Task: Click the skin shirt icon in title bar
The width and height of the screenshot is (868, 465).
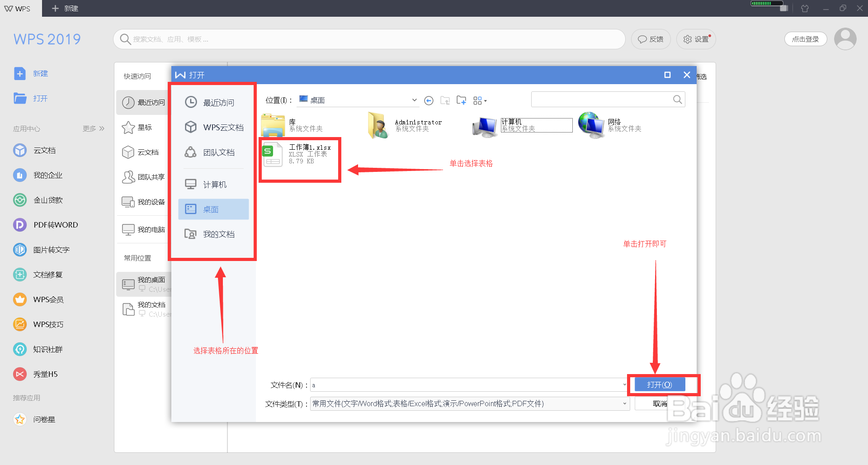Action: (805, 8)
